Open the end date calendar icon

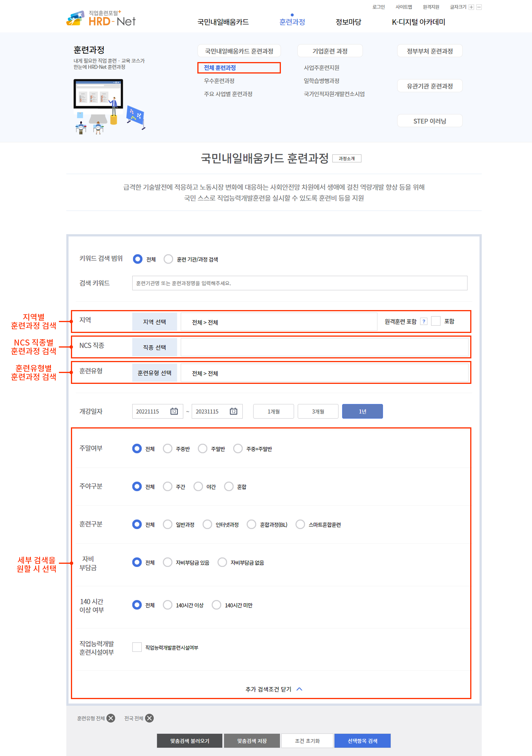click(233, 411)
